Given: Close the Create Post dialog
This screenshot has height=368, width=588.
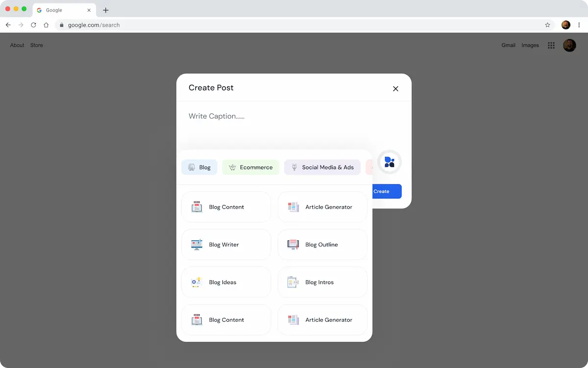Looking at the screenshot, I should pyautogui.click(x=395, y=89).
